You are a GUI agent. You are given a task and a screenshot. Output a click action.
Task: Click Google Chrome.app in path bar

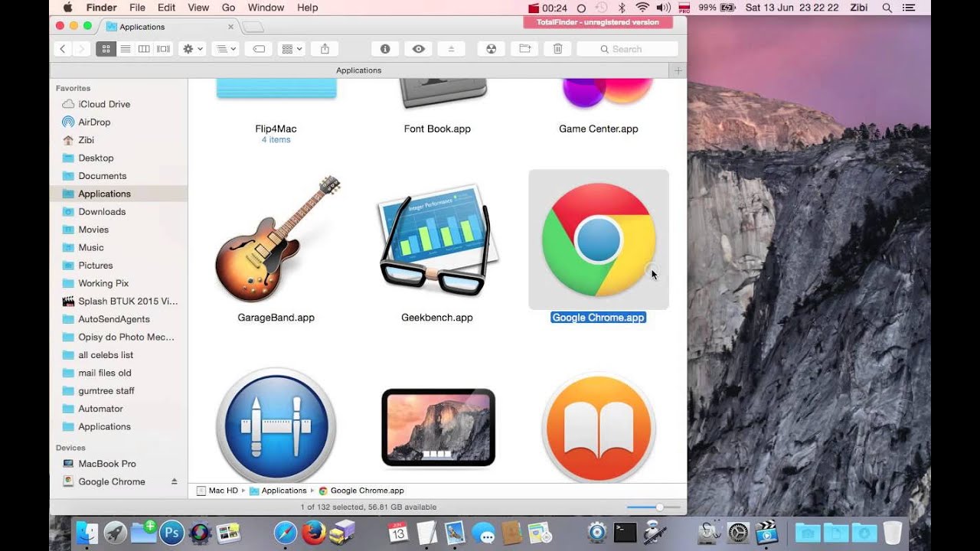(361, 491)
